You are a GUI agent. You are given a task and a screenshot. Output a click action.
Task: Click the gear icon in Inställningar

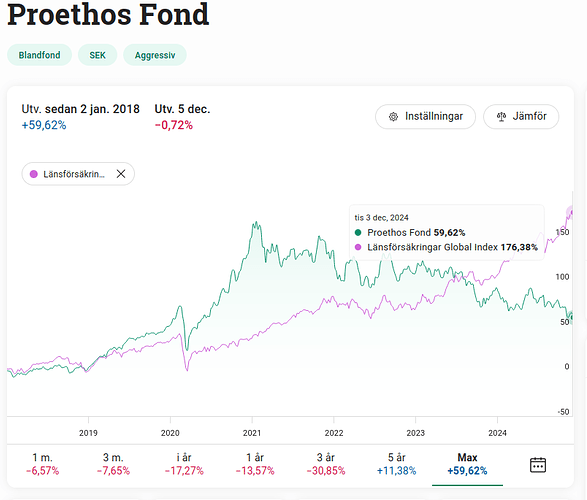click(x=393, y=117)
